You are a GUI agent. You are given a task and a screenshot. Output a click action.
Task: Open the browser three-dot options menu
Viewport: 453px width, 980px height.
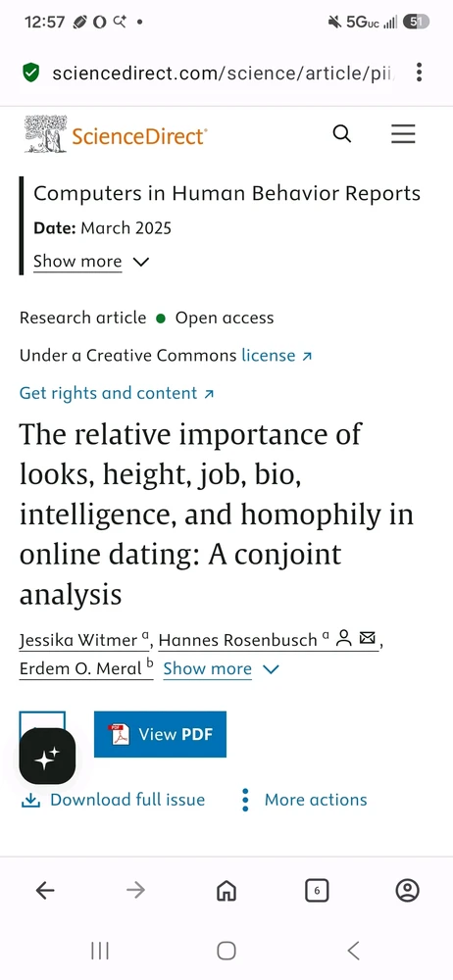pos(420,73)
